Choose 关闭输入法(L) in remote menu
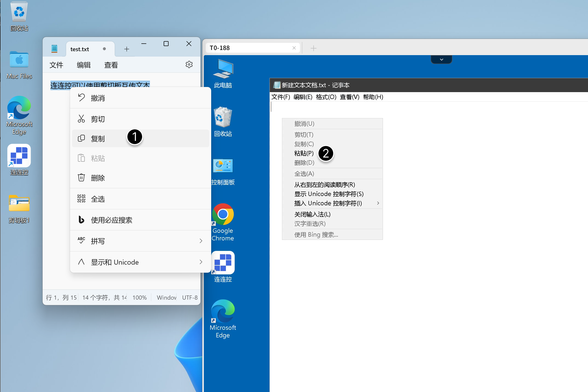 coord(332,214)
